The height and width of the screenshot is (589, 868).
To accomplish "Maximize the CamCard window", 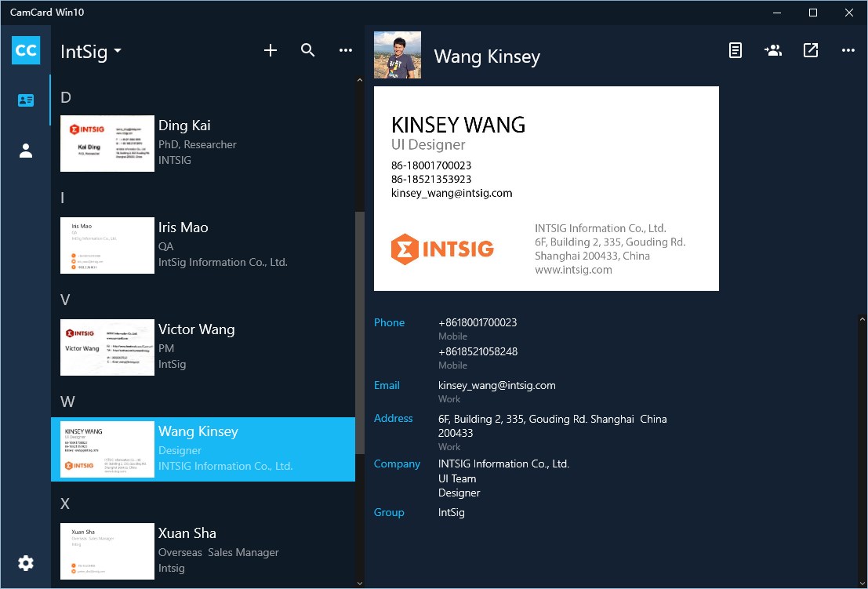I will [x=812, y=13].
